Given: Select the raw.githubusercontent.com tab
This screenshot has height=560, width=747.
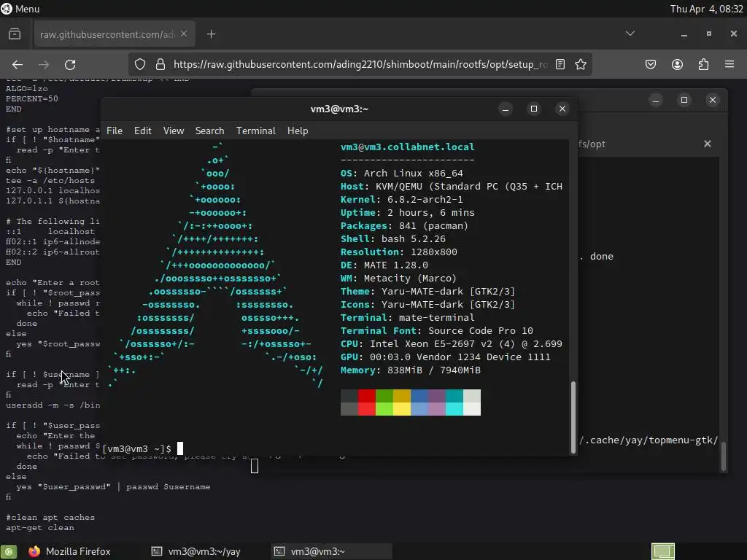Looking at the screenshot, I should pos(115,34).
